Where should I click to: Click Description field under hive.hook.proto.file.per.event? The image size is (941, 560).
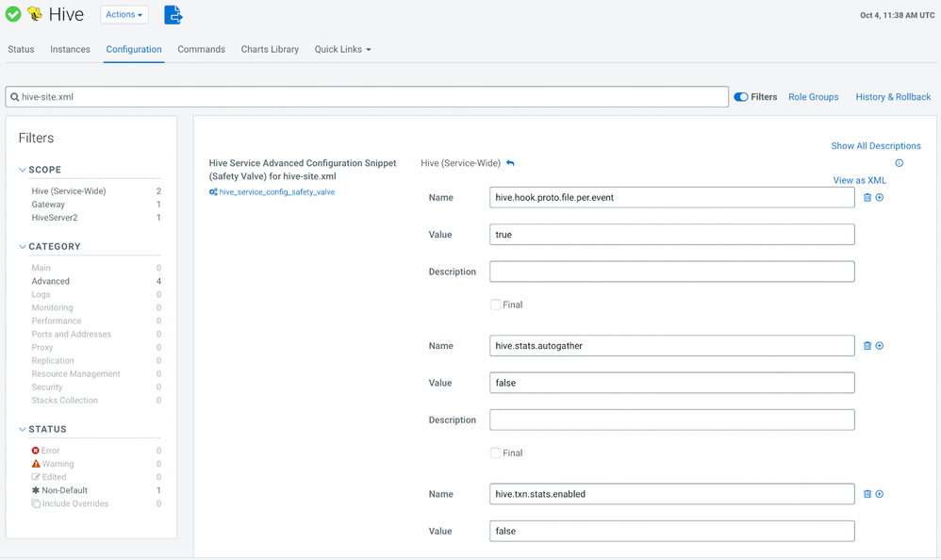671,272
